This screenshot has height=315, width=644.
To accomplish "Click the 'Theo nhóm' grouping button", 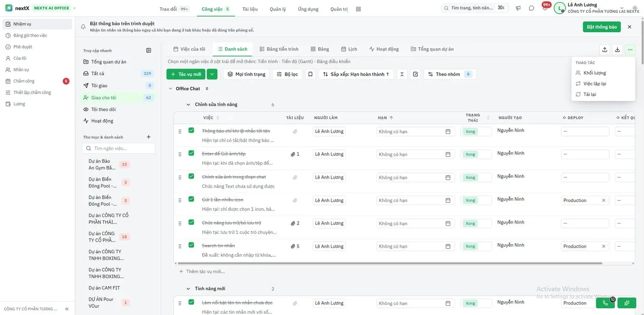I will tap(450, 74).
